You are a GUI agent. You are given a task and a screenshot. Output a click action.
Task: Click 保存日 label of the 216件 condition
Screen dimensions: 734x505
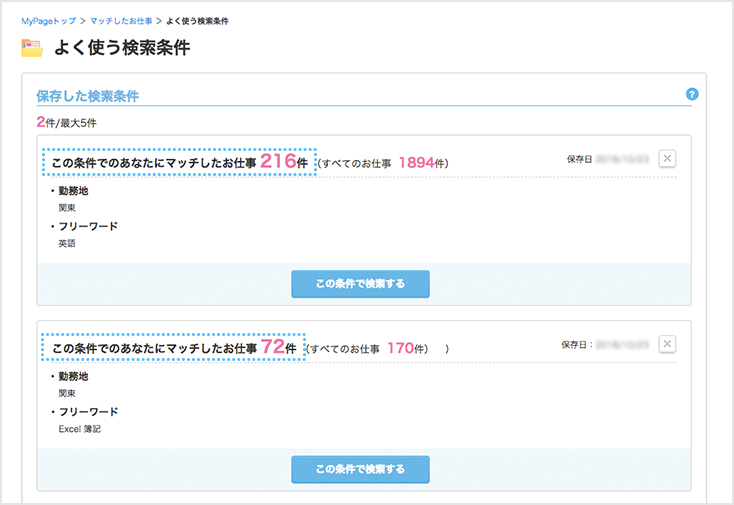pyautogui.click(x=580, y=159)
